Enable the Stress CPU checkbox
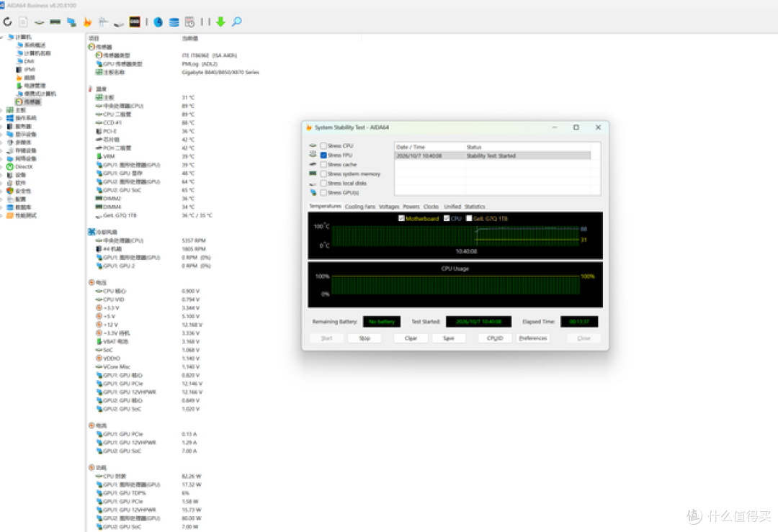 323,145
